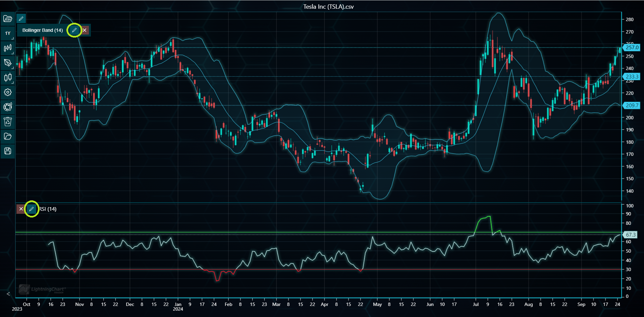The width and height of the screenshot is (644, 317).
Task: Click the Mar label on time axis
Action: 276,304
